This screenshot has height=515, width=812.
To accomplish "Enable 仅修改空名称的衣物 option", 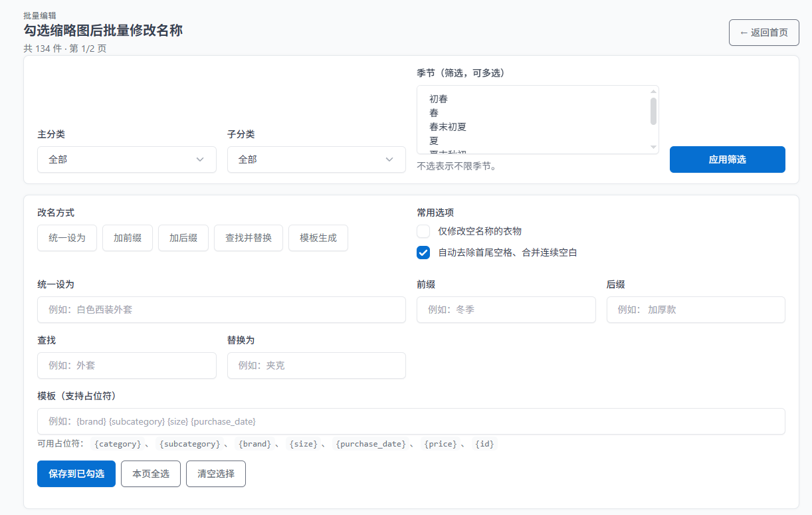I will coord(423,231).
